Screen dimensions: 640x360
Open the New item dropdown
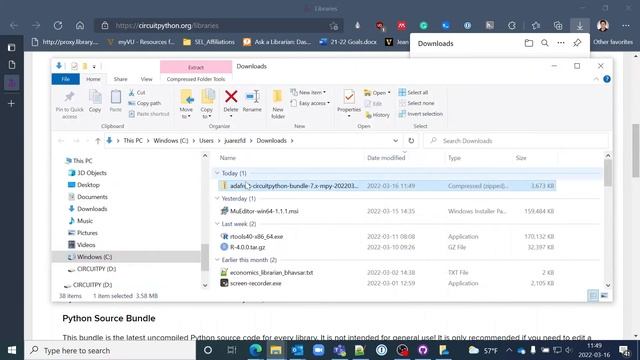point(308,93)
